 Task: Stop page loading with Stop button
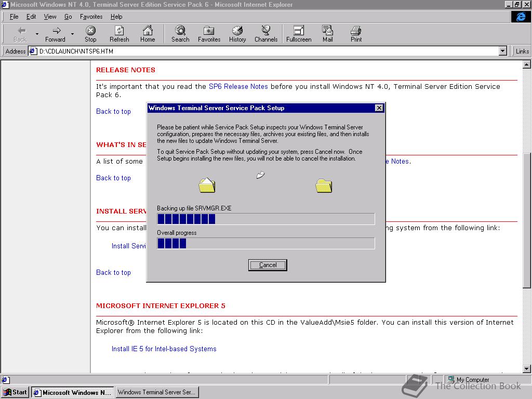click(x=90, y=34)
